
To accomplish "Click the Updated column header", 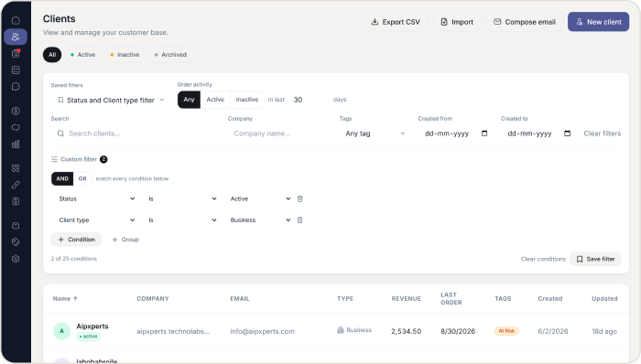I will 604,299.
